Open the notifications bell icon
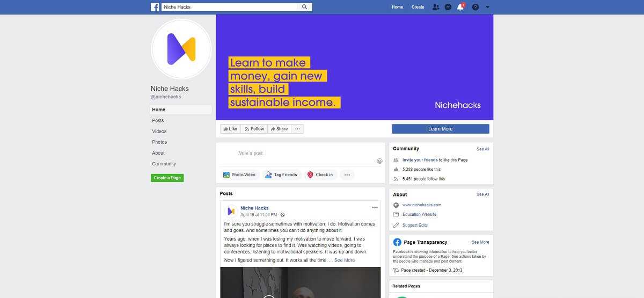644x298 pixels. pyautogui.click(x=460, y=7)
